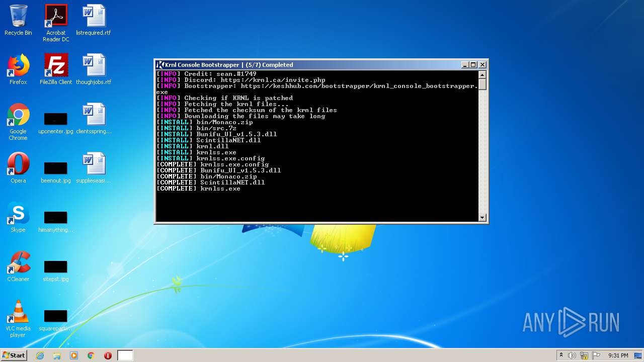Show hidden system tray icons

[x=561, y=355]
